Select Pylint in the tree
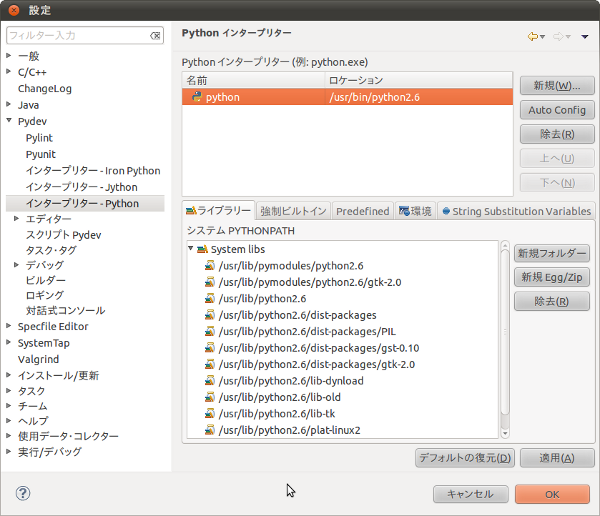The image size is (600, 516). click(x=39, y=138)
